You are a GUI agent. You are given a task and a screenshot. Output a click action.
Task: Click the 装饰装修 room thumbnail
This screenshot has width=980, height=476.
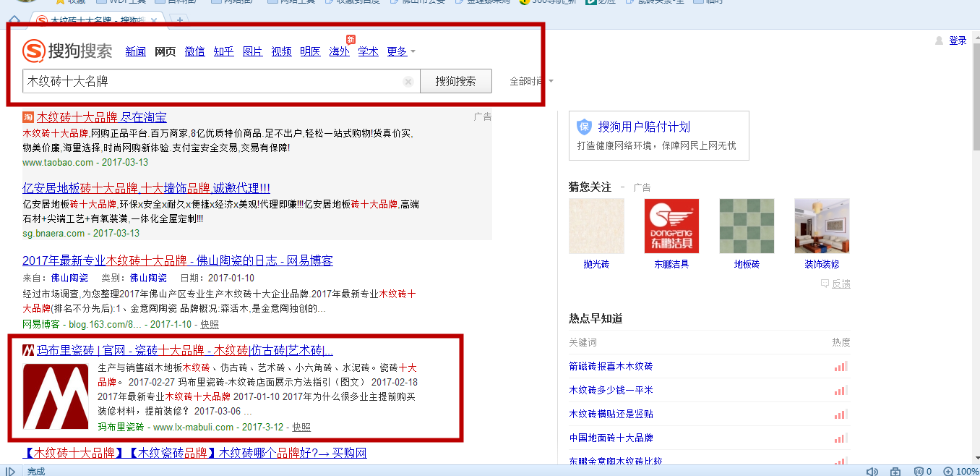point(822,226)
